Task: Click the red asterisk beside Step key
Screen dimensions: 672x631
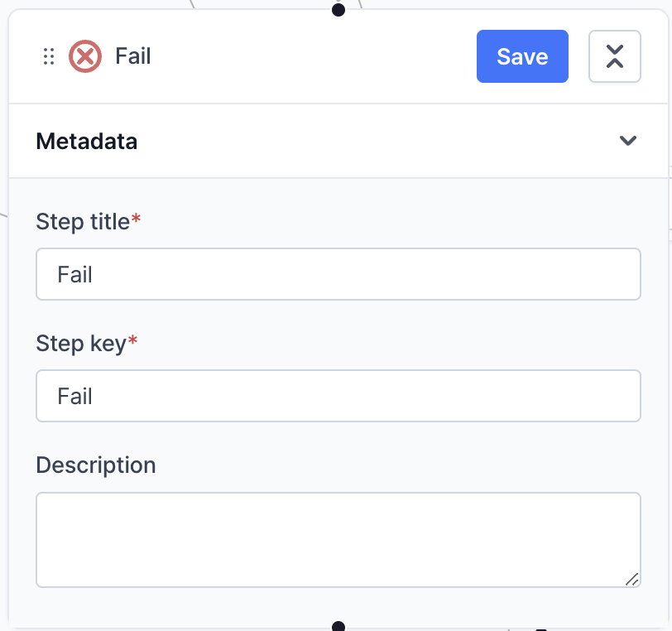Action: point(132,341)
